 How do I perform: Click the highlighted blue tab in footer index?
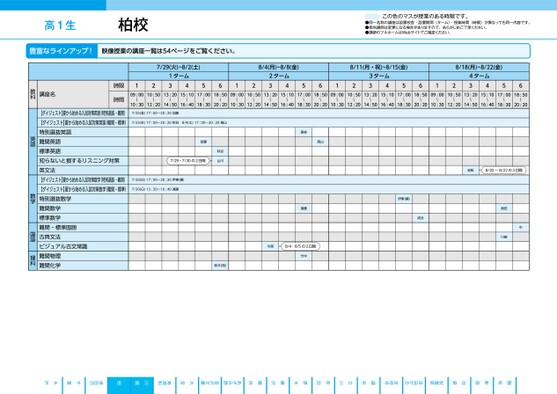[x=130, y=385]
